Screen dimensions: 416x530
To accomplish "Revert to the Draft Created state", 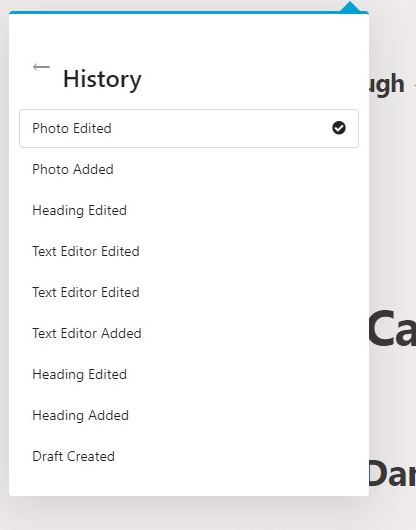I will (x=189, y=456).
